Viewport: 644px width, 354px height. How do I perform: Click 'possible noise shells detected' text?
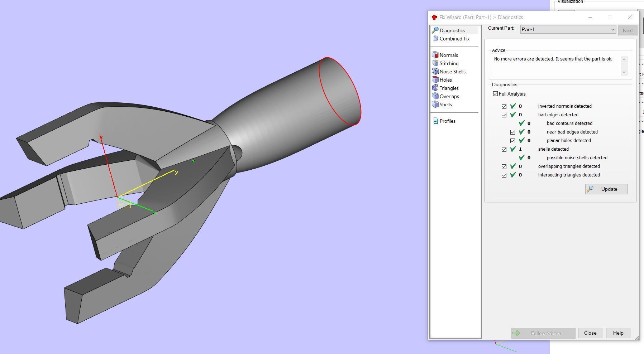(x=577, y=157)
